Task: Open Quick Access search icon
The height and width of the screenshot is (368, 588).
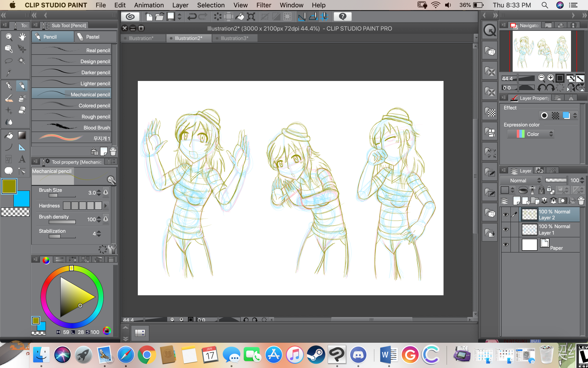Action: (490, 30)
